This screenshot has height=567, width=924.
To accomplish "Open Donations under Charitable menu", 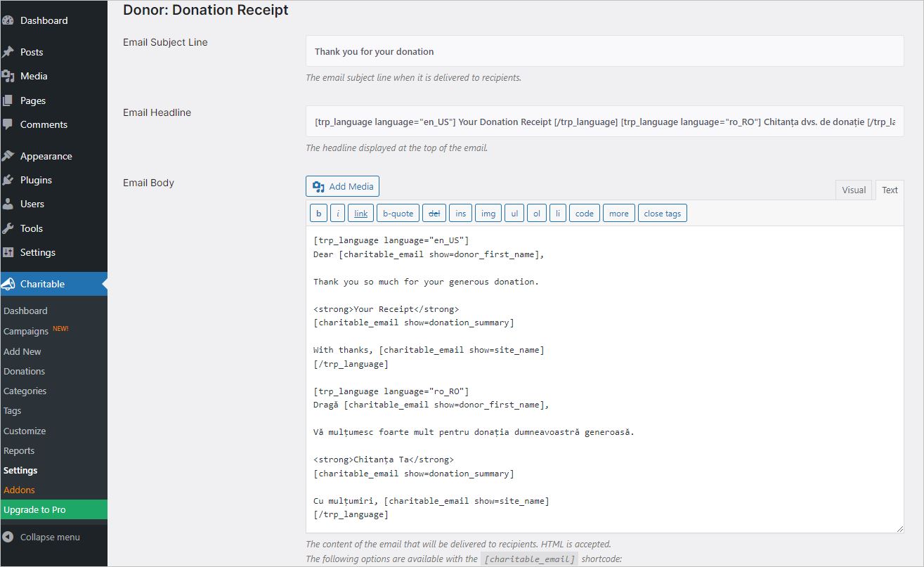I will pos(24,371).
